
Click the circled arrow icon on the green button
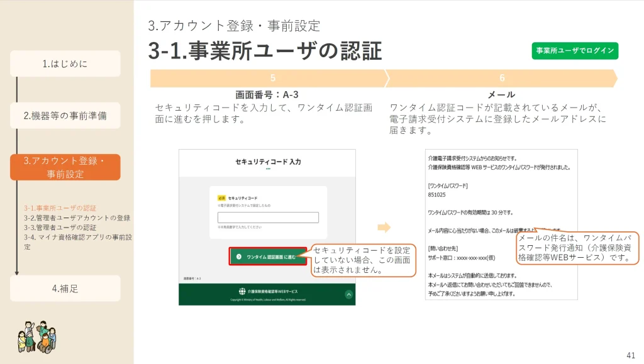click(x=238, y=256)
